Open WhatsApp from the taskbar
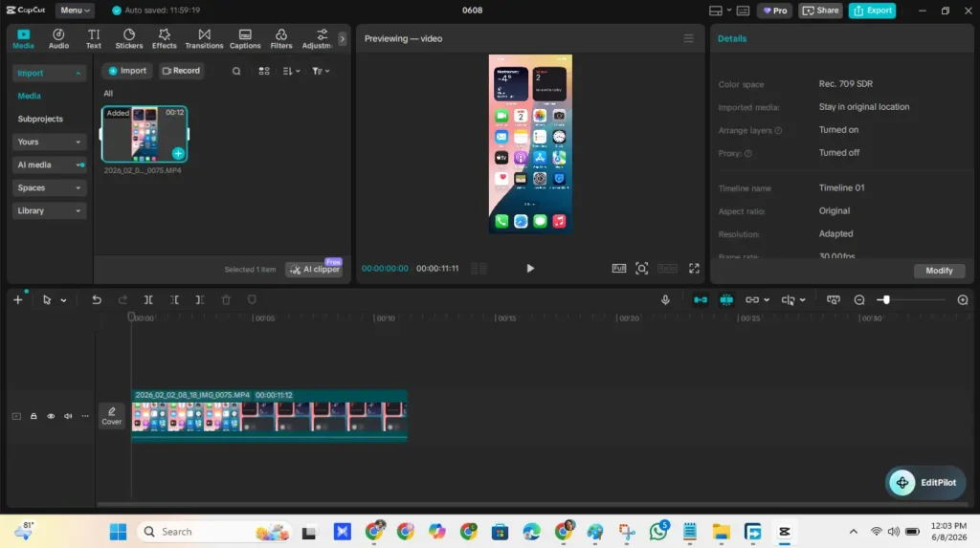 [x=658, y=532]
